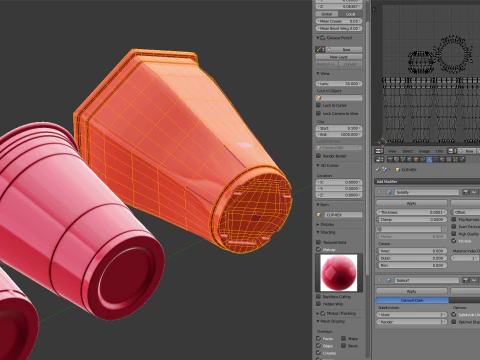Toggle Optimal Display checkbox in Subsurf

pos(454,322)
